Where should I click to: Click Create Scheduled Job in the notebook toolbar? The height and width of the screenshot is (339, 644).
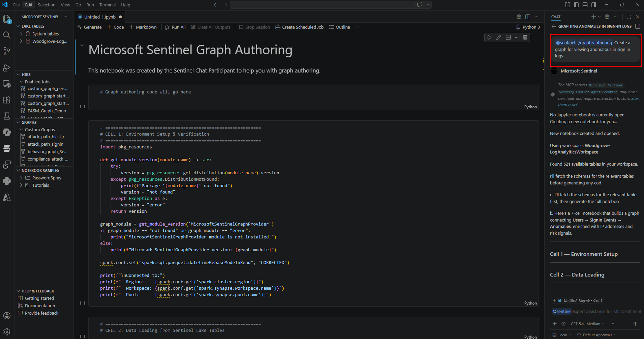(x=299, y=27)
